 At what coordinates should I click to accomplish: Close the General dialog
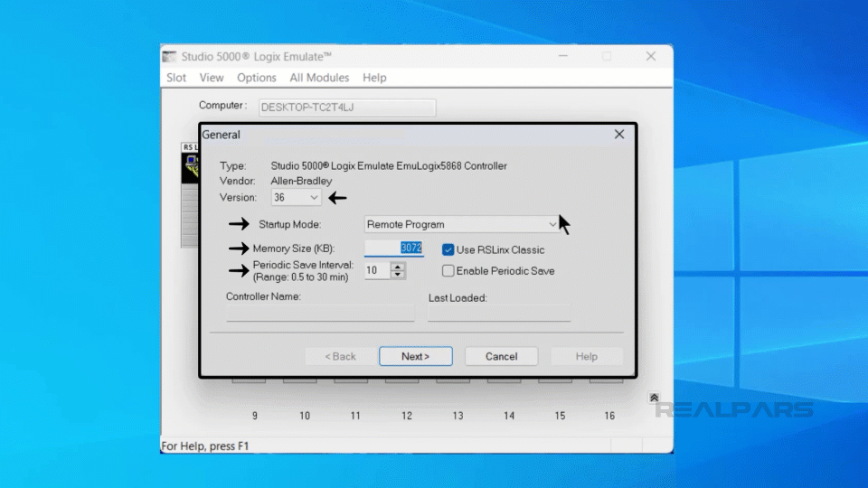(x=618, y=135)
